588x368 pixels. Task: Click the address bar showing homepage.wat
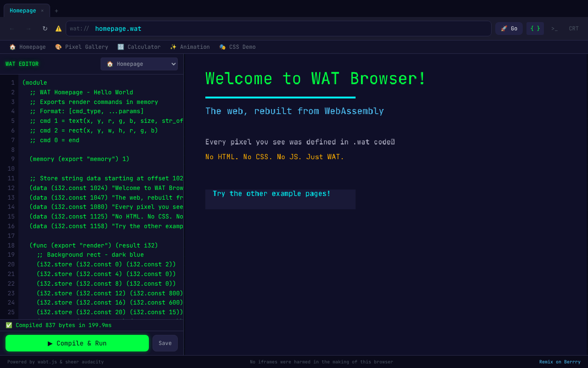pyautogui.click(x=278, y=29)
